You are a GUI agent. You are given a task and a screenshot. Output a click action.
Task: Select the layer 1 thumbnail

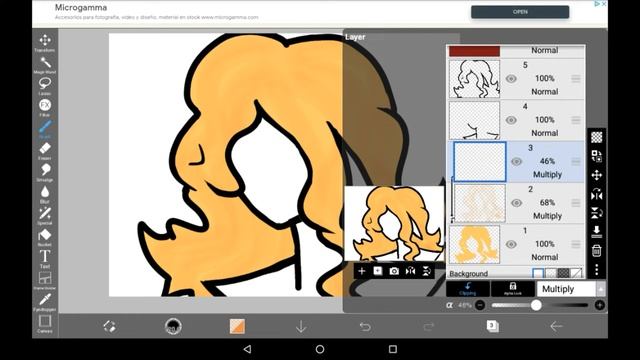pyautogui.click(x=474, y=244)
